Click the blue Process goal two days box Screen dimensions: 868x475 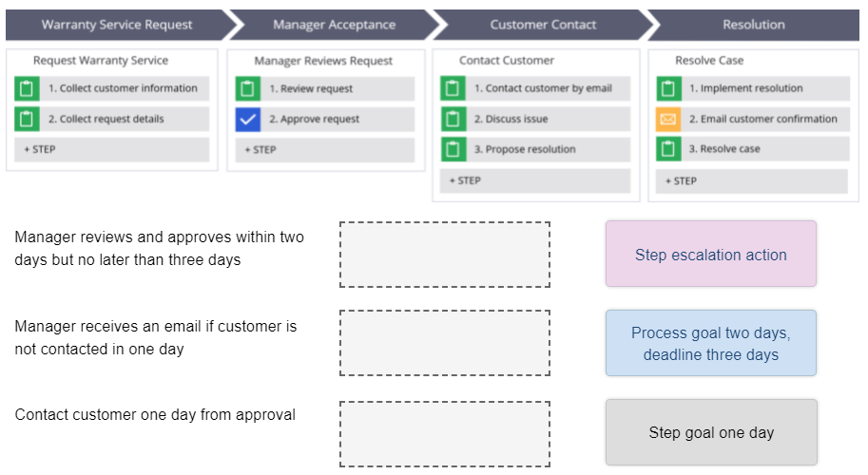click(710, 344)
